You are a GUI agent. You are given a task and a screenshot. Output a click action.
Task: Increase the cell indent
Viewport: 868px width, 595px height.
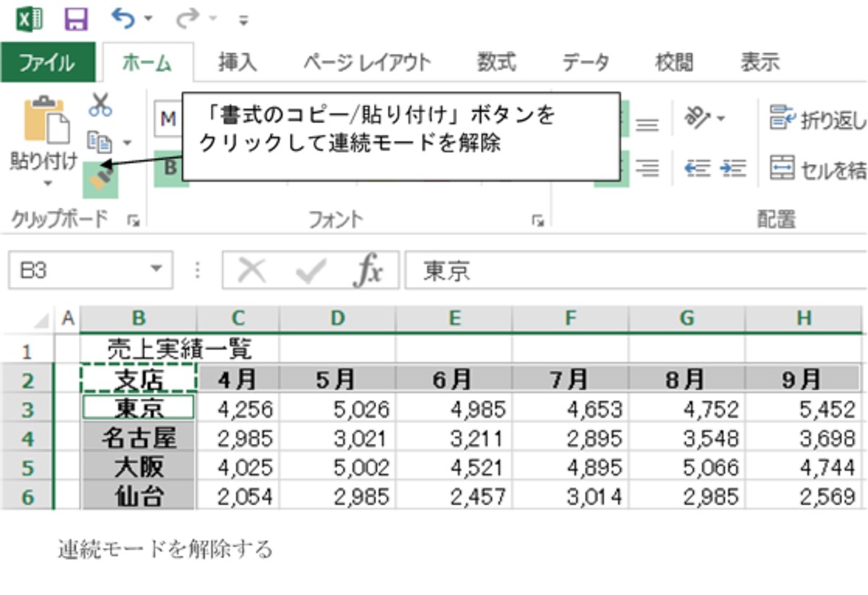pyautogui.click(x=733, y=169)
